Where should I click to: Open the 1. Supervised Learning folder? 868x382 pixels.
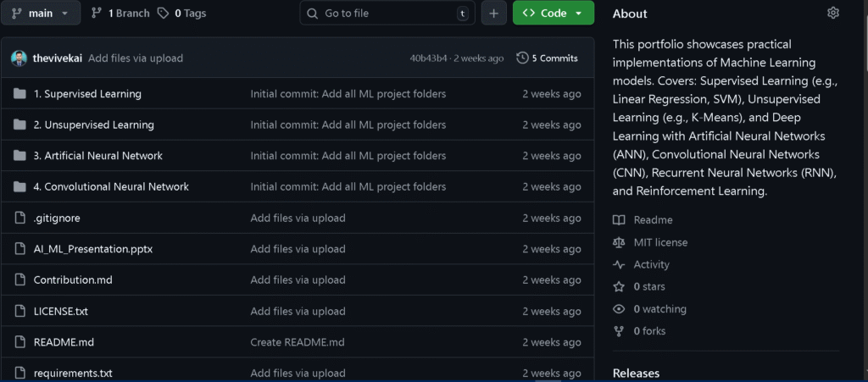pos(87,94)
